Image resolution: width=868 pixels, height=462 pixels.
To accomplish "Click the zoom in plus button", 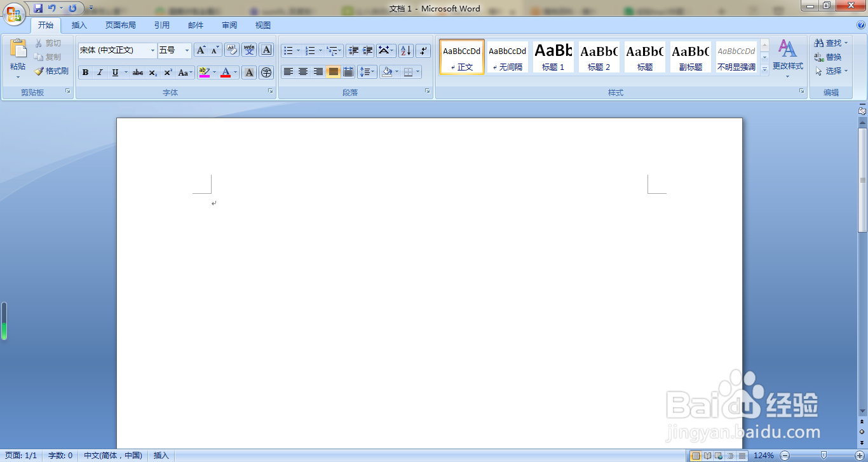I will 860,456.
